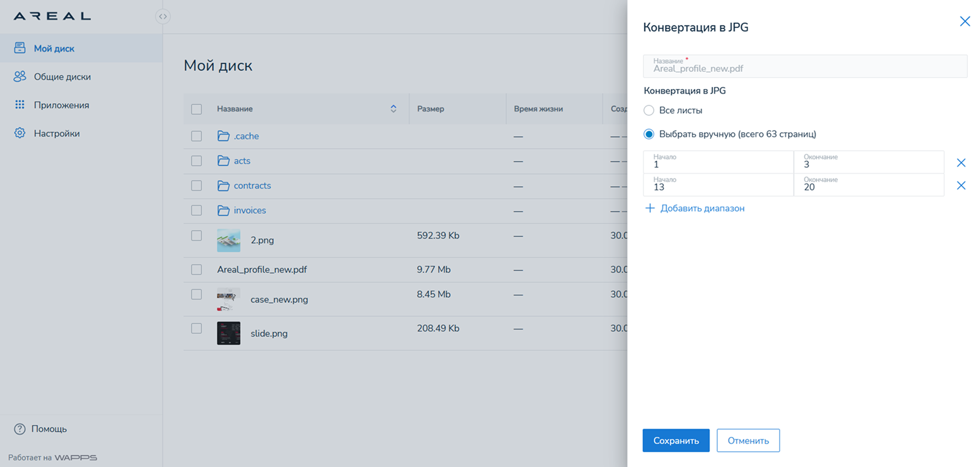Tick the checkbox for Areal_profile_new.pdf

pyautogui.click(x=197, y=270)
